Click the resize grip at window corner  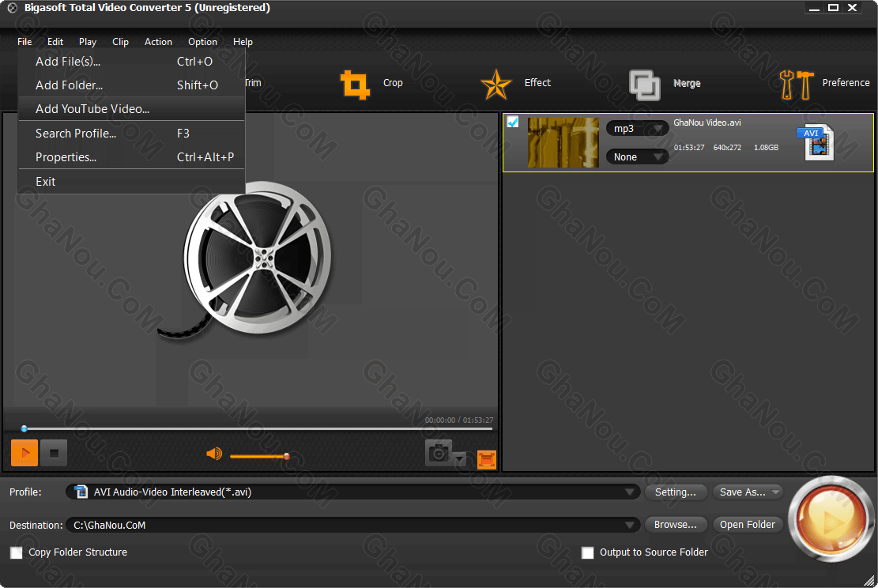tap(869, 580)
